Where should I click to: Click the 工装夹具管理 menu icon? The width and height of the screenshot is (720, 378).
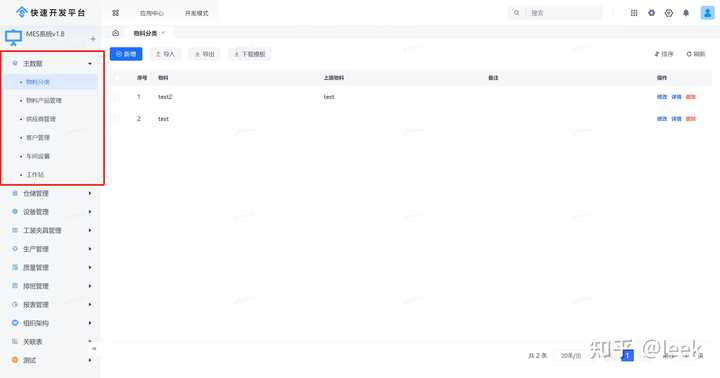pos(15,230)
